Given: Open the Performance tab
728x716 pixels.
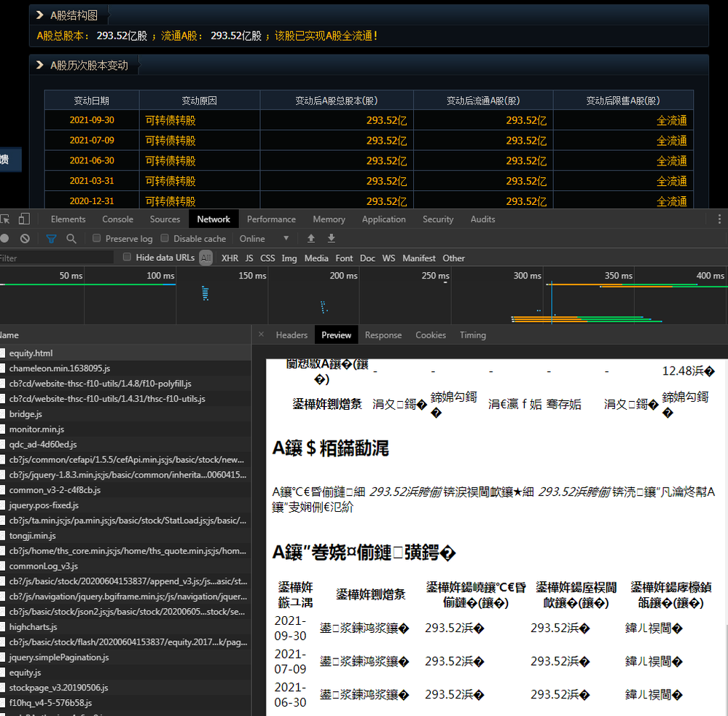Looking at the screenshot, I should [x=271, y=219].
